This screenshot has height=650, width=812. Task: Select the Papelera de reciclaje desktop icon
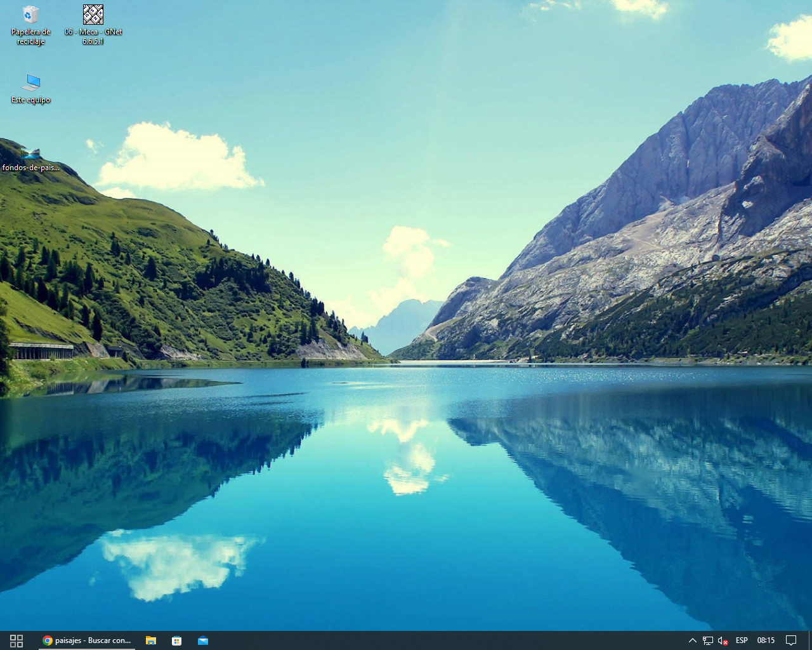click(x=30, y=15)
